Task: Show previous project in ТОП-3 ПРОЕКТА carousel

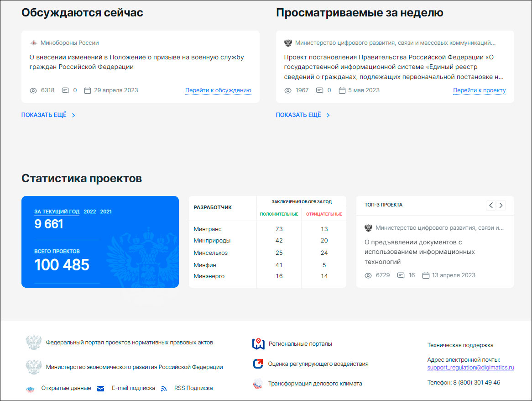Action: point(490,206)
